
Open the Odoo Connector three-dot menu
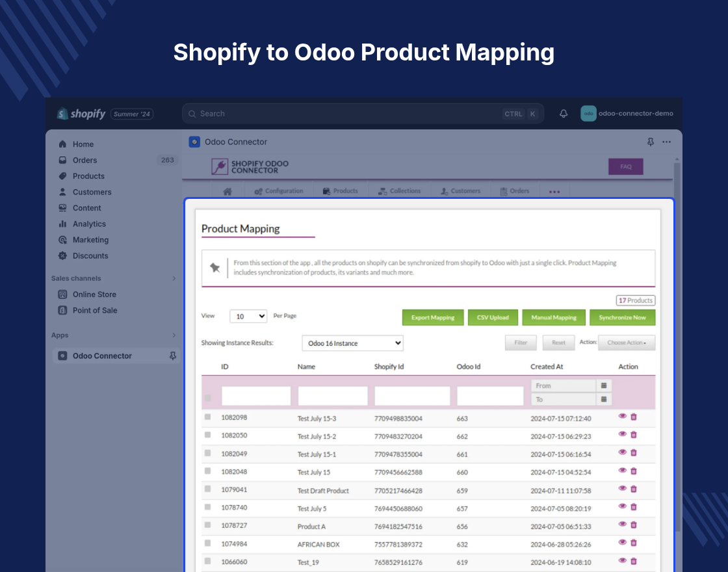point(666,142)
